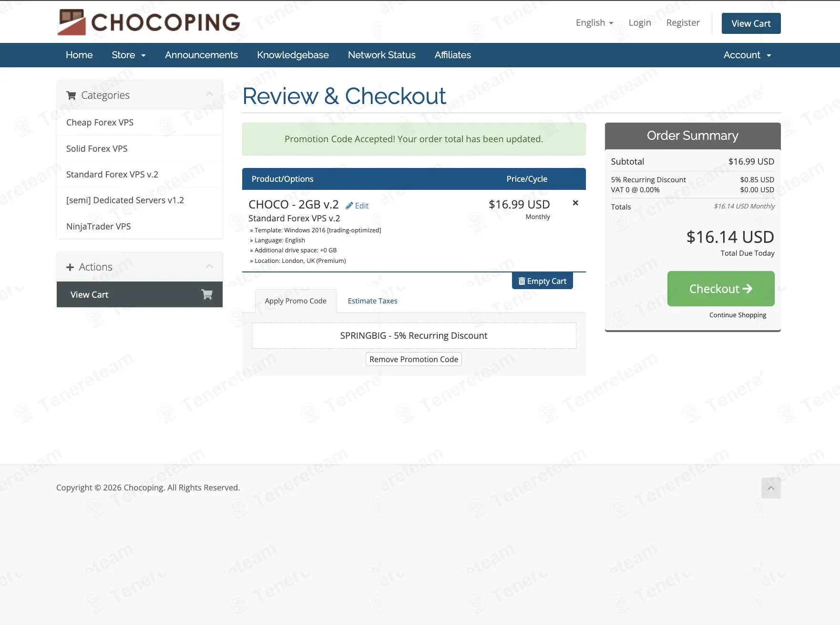Click the scroll-to-top arrow button
The height and width of the screenshot is (625, 840).
[x=771, y=488]
